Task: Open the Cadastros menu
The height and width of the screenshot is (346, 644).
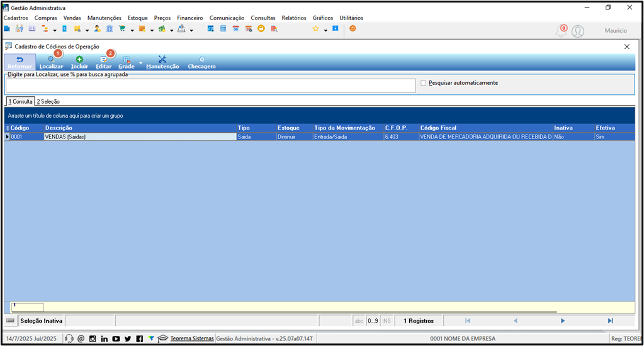Action: pos(16,18)
